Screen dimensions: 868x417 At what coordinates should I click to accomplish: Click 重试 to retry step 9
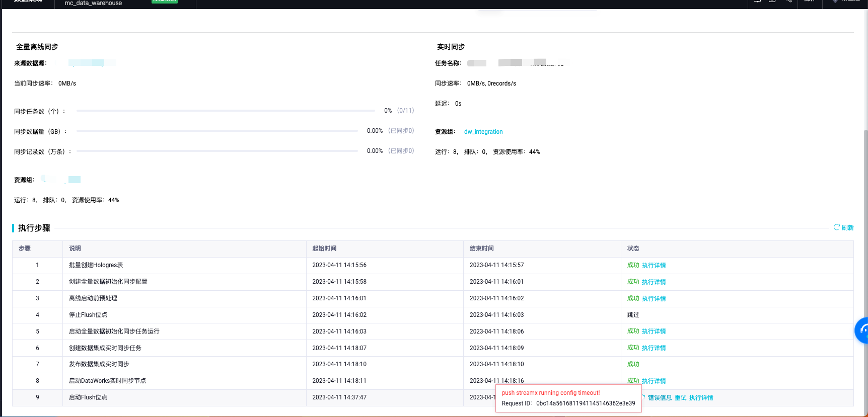(x=680, y=398)
